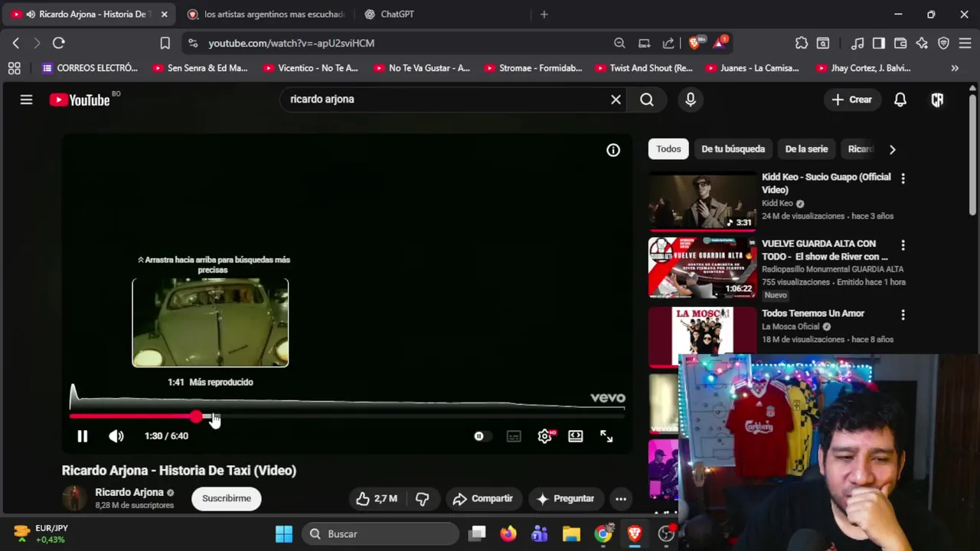Viewport: 980px width, 551px height.
Task: Open Brave's main hamburger menu
Action: pos(965,44)
